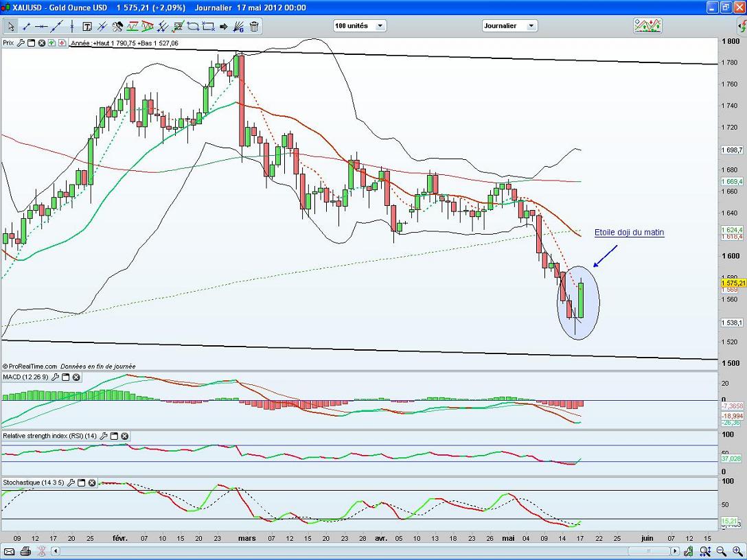Maximize the Stochastique indicator panel
The height and width of the screenshot is (560, 747).
coord(81,482)
